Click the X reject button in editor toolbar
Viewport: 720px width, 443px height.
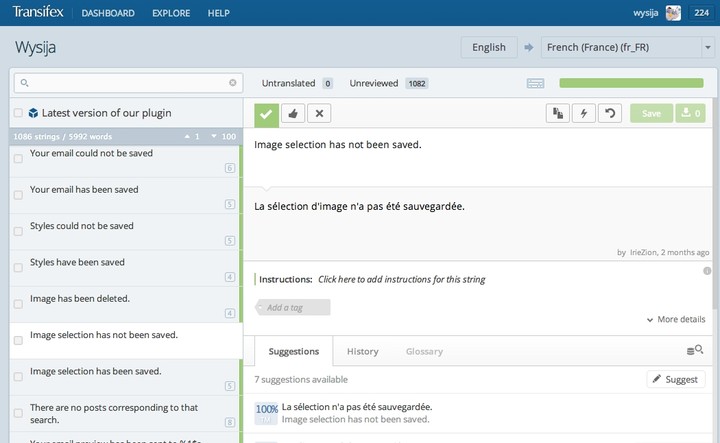point(319,113)
